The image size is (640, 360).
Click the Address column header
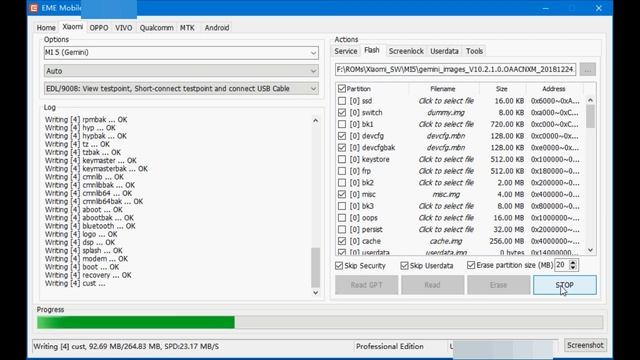553,89
